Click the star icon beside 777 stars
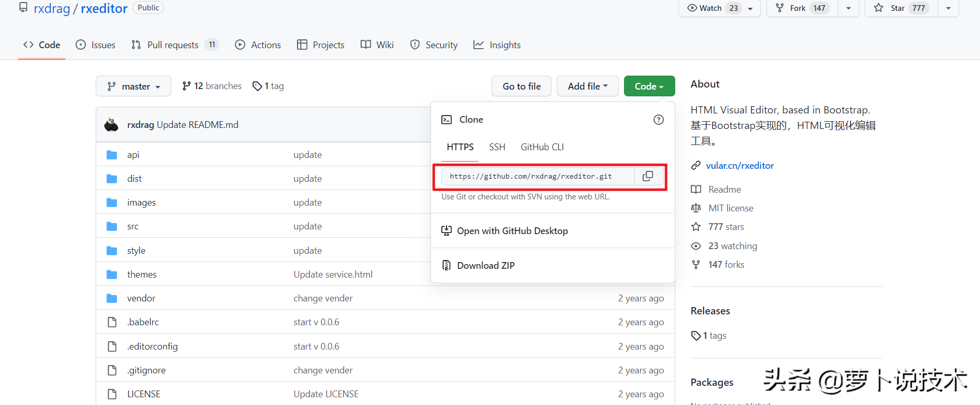The height and width of the screenshot is (405, 980). tap(696, 227)
